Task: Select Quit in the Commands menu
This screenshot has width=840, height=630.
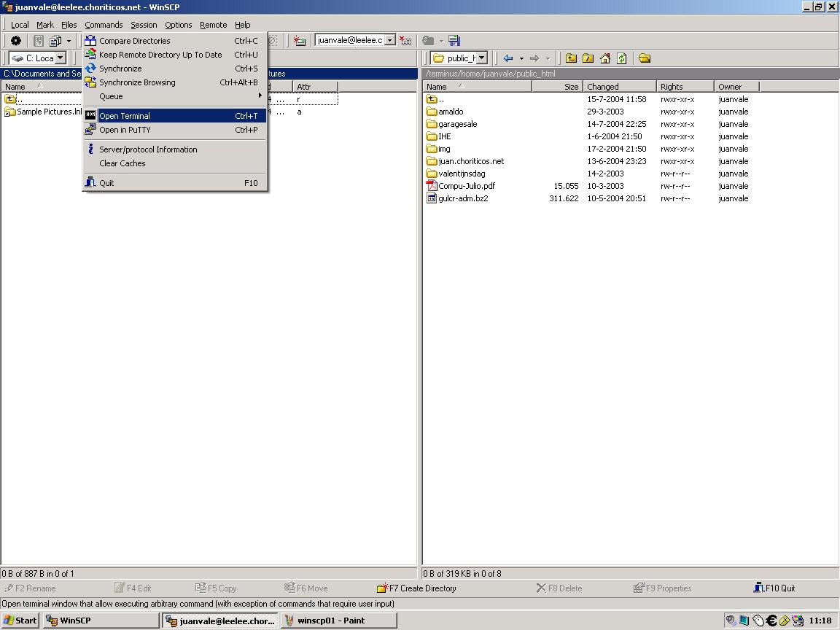Action: 175,183
